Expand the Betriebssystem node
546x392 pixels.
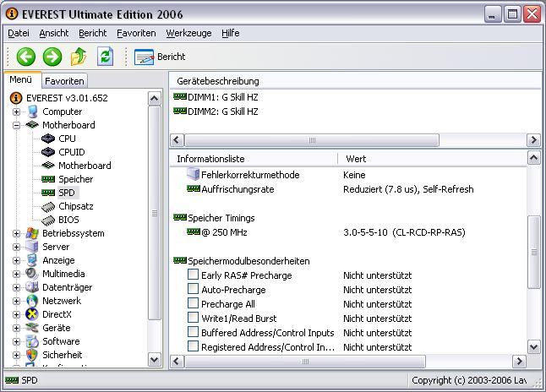(x=16, y=233)
